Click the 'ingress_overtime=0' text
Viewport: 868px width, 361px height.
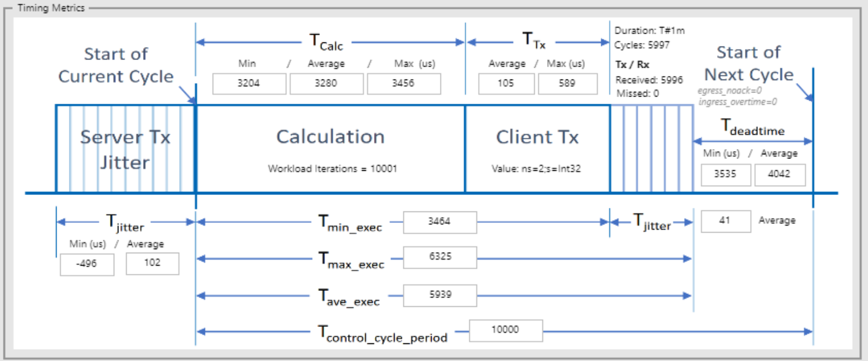pos(738,102)
